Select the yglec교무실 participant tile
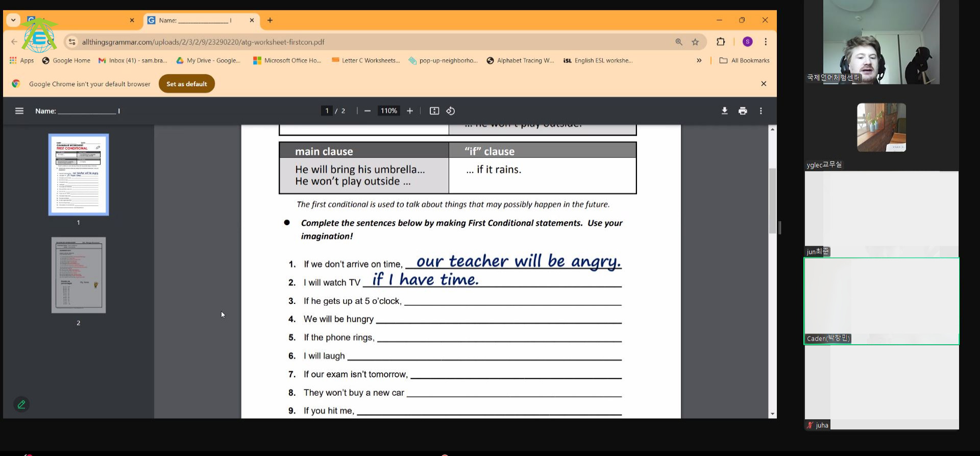 click(x=881, y=127)
